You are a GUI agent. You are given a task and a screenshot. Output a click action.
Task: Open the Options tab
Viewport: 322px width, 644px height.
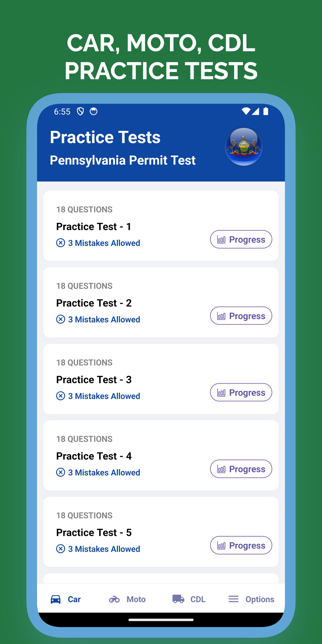coord(251,599)
